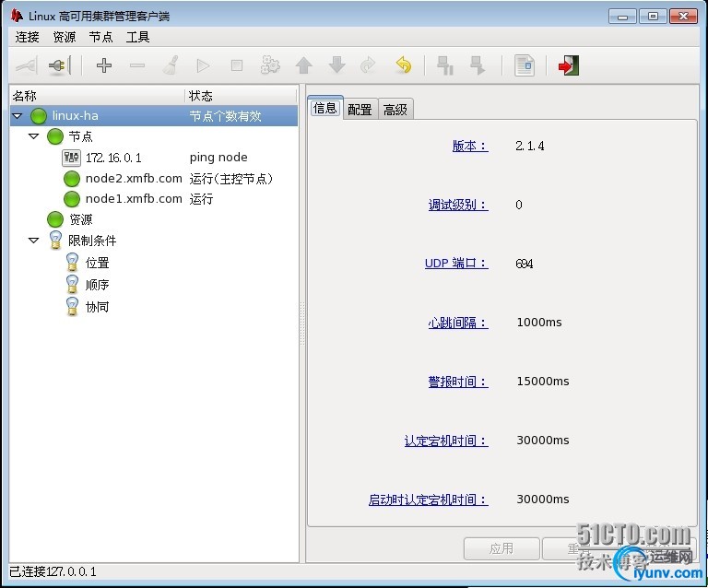The width and height of the screenshot is (708, 588).
Task: Click status bar text 已连接127.0.0.1
Action: click(x=53, y=571)
